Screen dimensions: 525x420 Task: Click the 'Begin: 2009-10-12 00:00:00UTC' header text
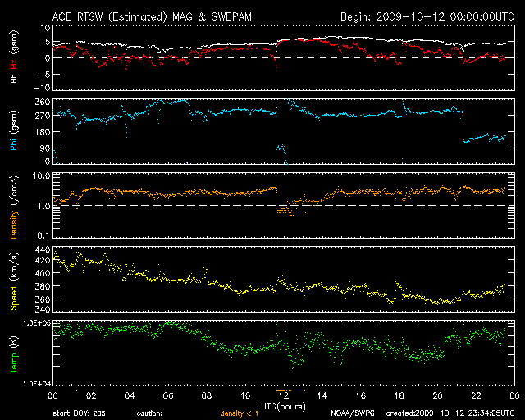427,17
